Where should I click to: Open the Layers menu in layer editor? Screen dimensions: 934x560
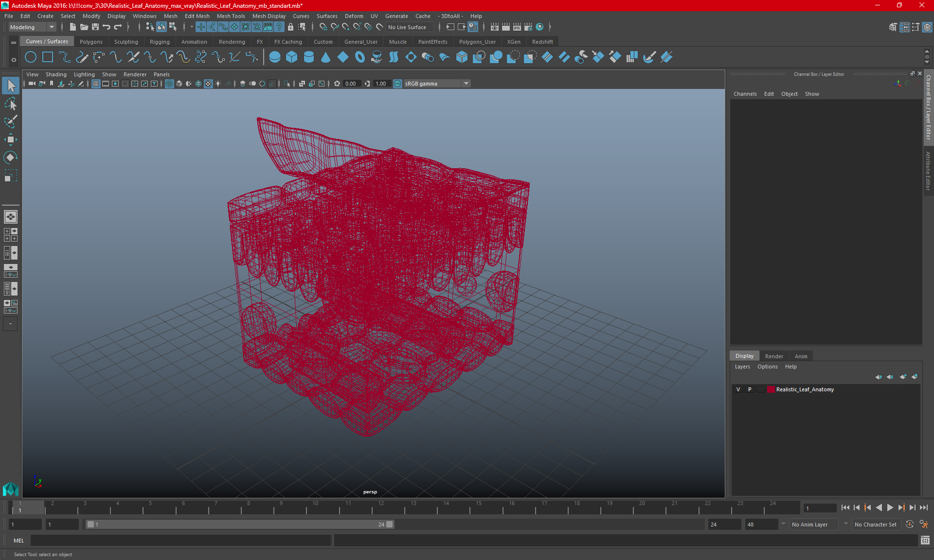[742, 367]
